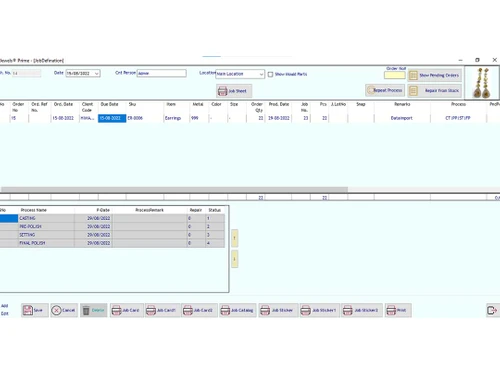Click the Prod. Date cell in order row

tap(279, 118)
